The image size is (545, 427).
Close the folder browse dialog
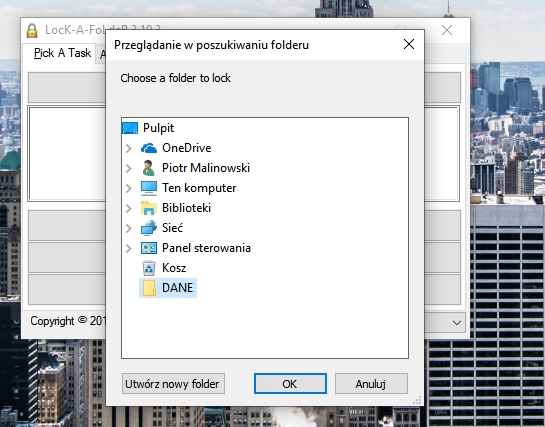click(x=409, y=44)
